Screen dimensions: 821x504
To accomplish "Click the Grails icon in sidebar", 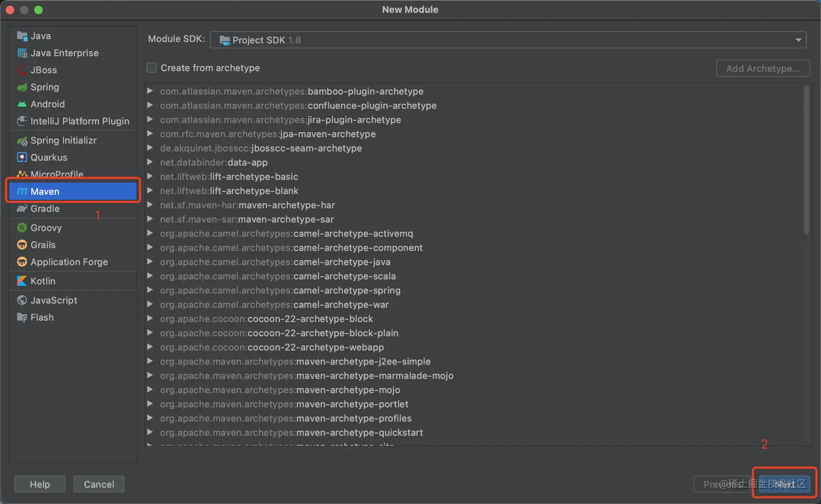I will 22,245.
